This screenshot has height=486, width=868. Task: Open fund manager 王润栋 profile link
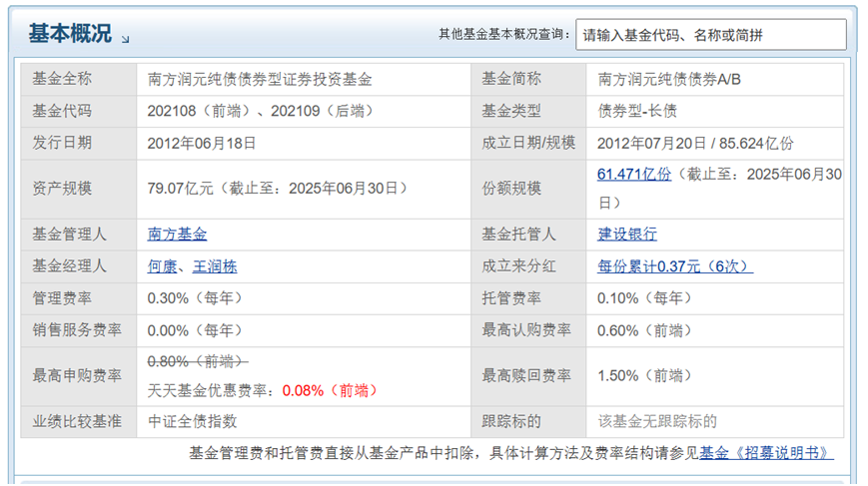[215, 266]
